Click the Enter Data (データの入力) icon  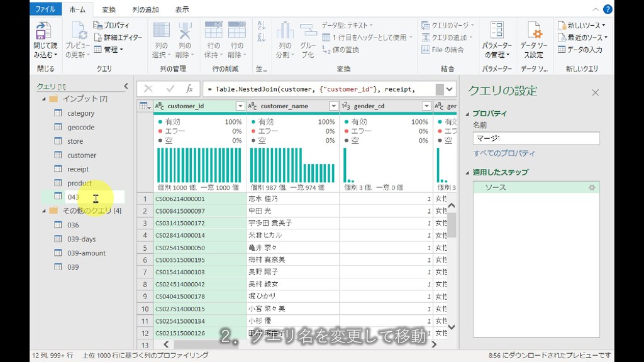(x=579, y=50)
